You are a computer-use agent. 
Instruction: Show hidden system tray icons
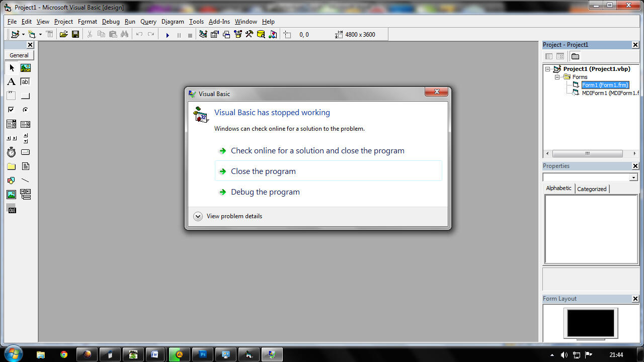tap(552, 355)
